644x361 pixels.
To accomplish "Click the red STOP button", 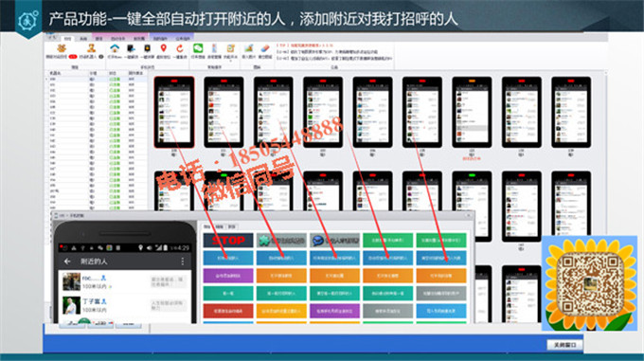I will pyautogui.click(x=228, y=241).
